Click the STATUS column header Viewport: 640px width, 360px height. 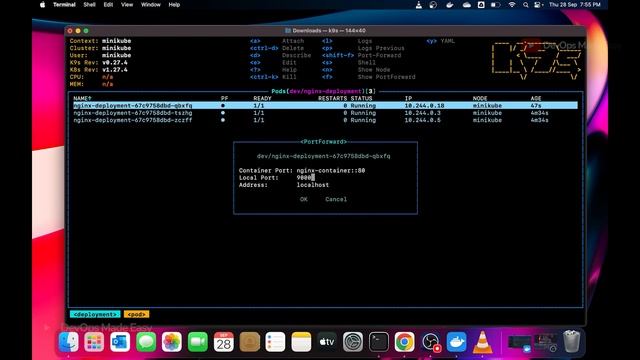point(361,98)
